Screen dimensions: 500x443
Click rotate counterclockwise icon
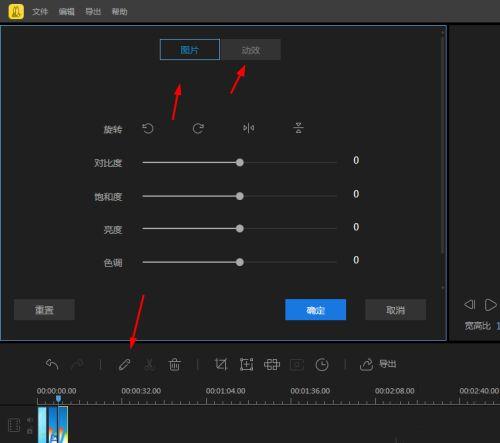pyautogui.click(x=148, y=128)
